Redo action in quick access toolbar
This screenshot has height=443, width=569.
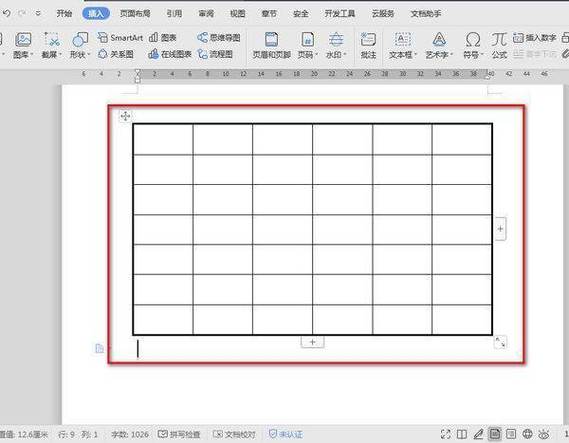tap(22, 13)
